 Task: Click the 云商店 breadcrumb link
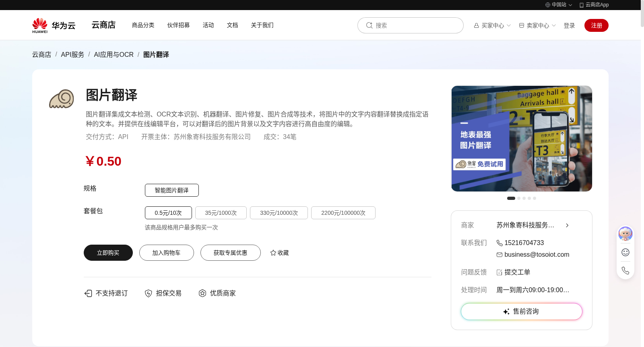point(42,54)
